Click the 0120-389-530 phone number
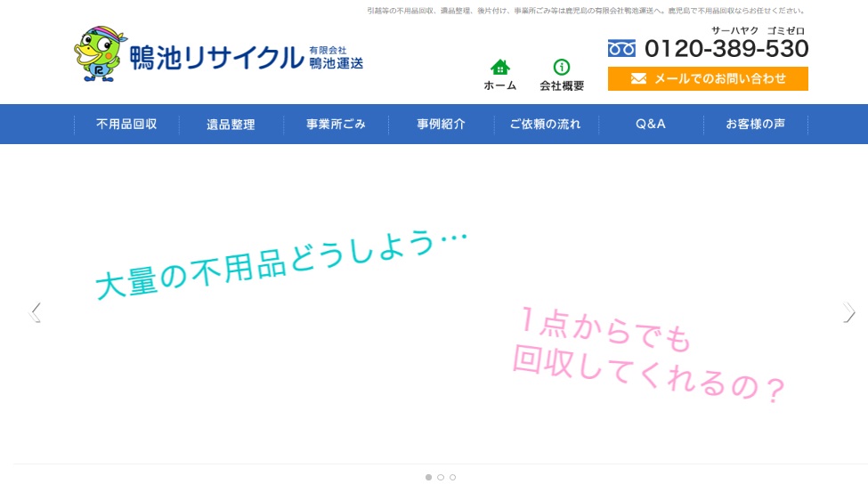This screenshot has height=484, width=868. (x=726, y=48)
